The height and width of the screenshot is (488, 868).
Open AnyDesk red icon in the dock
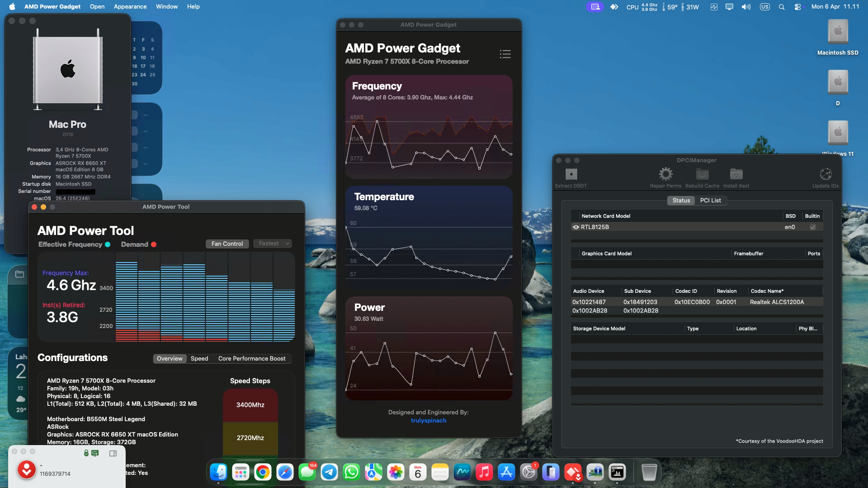pyautogui.click(x=573, y=473)
